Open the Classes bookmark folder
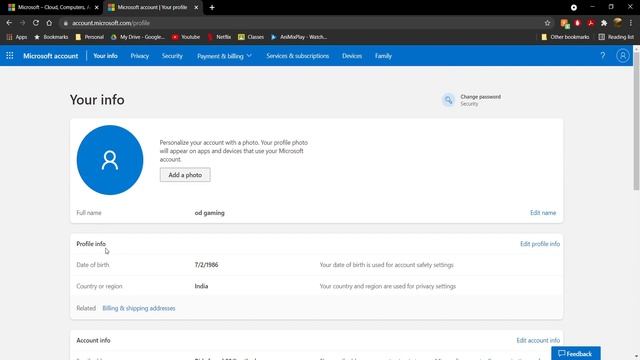Image resolution: width=640 pixels, height=360 pixels. coord(251,37)
